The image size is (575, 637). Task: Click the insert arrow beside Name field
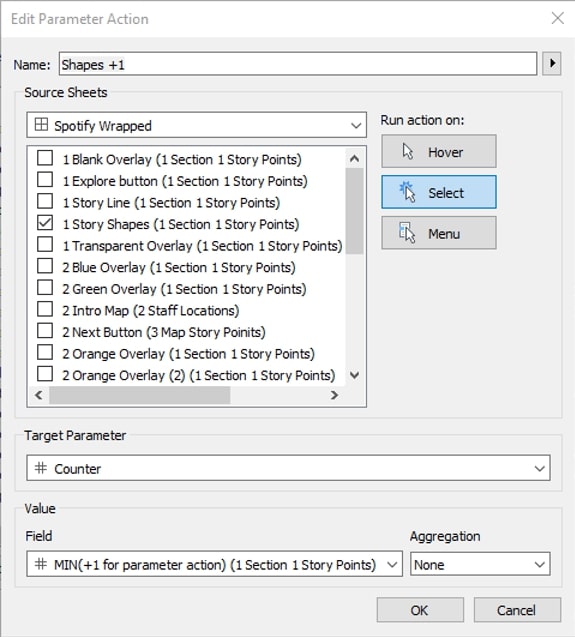552,63
